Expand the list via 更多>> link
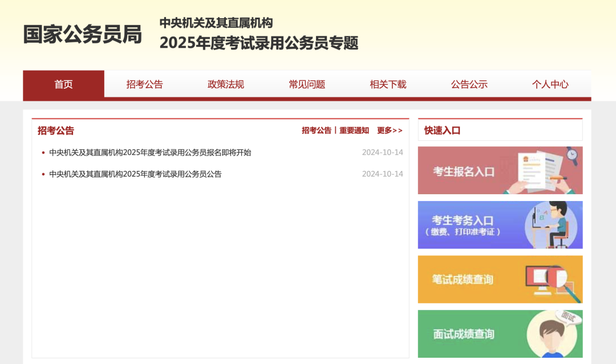The width and height of the screenshot is (616, 364). [x=390, y=130]
